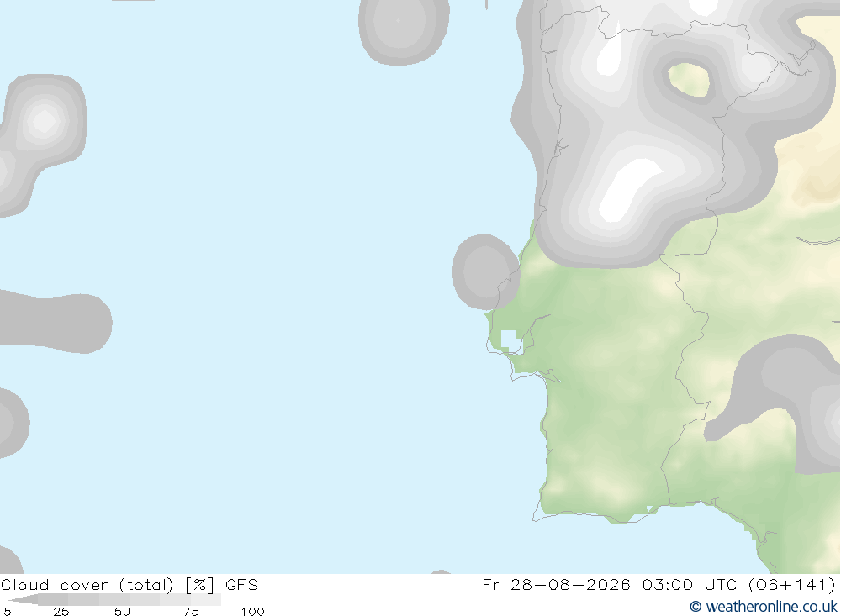Click the legend value '100'
The width and height of the screenshot is (841, 616).
(252, 611)
